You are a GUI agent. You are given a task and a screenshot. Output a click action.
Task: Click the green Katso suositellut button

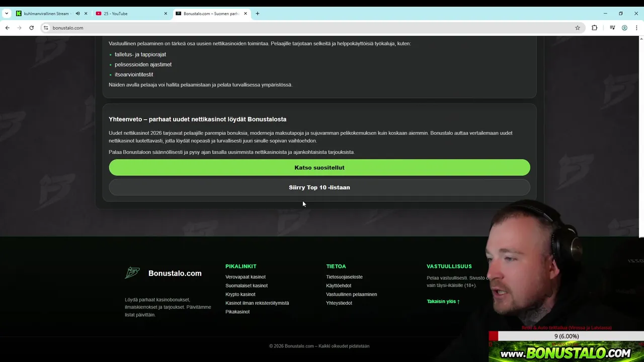[x=319, y=167]
